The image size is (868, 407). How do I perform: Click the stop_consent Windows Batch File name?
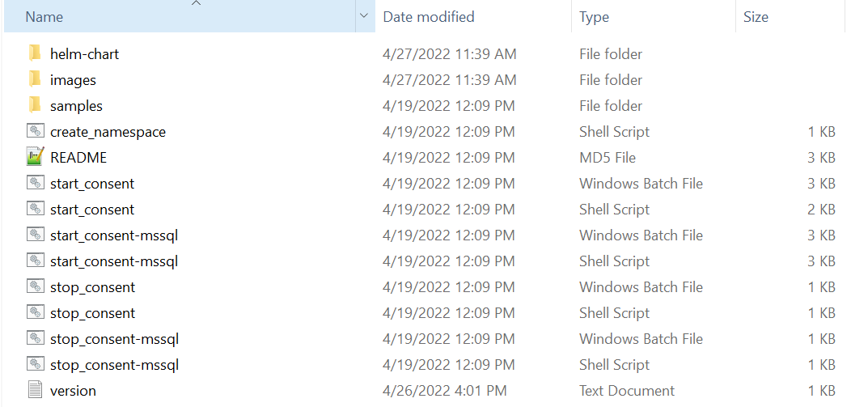92,287
